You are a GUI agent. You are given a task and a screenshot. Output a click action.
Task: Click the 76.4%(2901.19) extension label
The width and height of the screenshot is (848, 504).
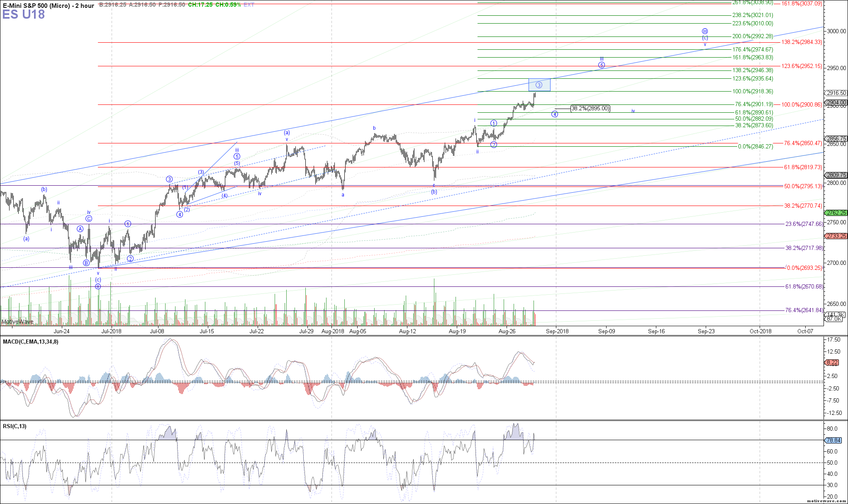point(754,104)
